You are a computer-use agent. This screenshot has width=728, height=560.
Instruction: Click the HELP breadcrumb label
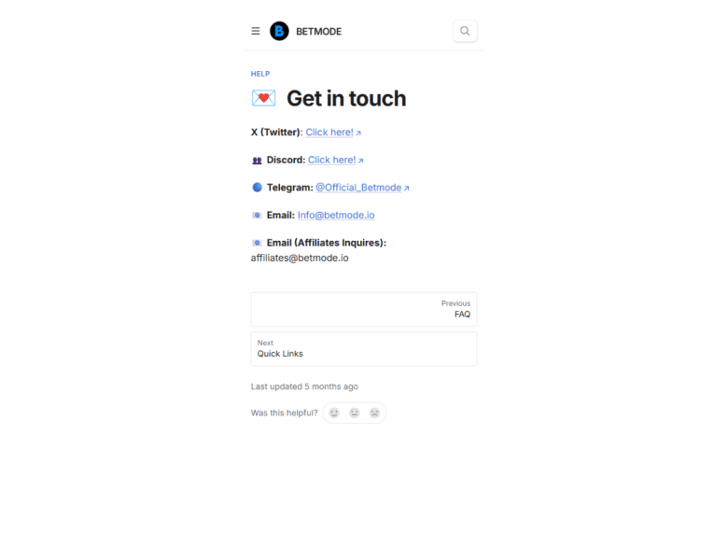coord(260,74)
